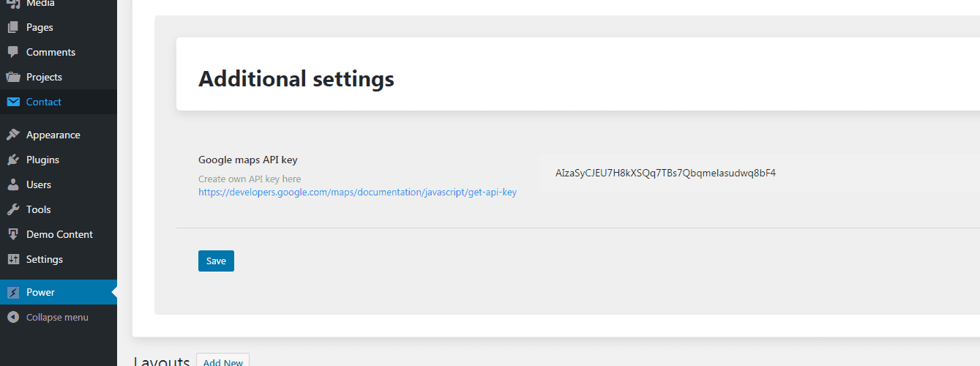Click the Power lightning bolt icon
This screenshot has height=366, width=980.
click(12, 293)
